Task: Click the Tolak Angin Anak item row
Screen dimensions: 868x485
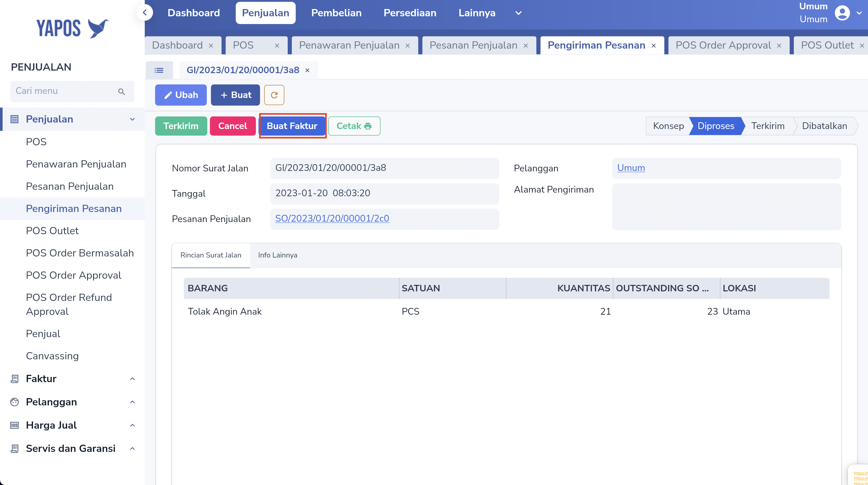Action: pyautogui.click(x=506, y=312)
